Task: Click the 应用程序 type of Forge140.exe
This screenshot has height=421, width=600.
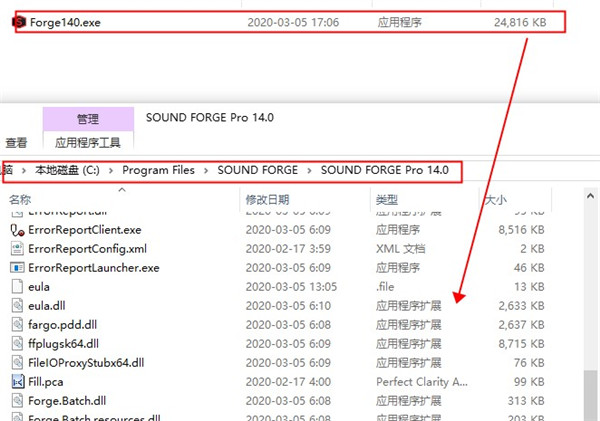Action: pos(399,23)
